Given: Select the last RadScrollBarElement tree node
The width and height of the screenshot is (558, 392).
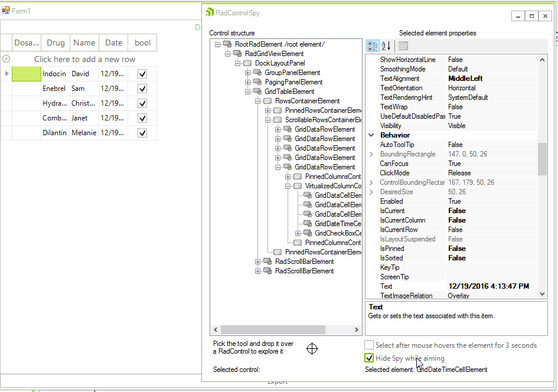Looking at the screenshot, I should [305, 271].
